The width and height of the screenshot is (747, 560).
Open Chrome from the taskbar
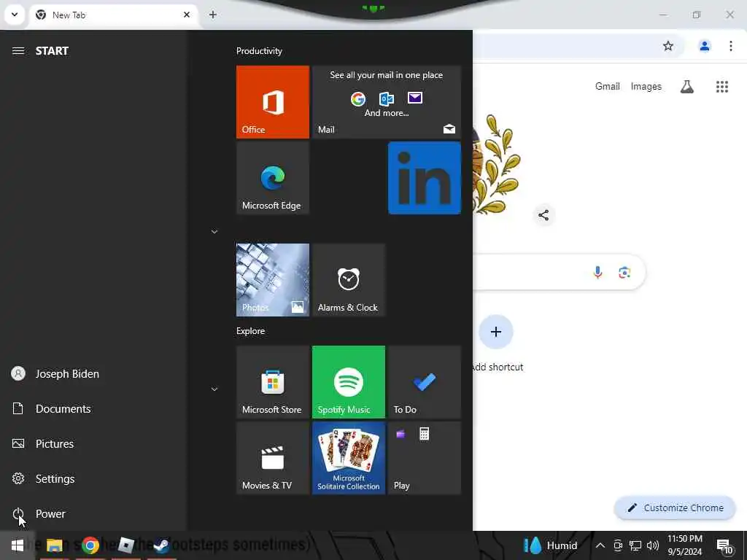coord(90,545)
